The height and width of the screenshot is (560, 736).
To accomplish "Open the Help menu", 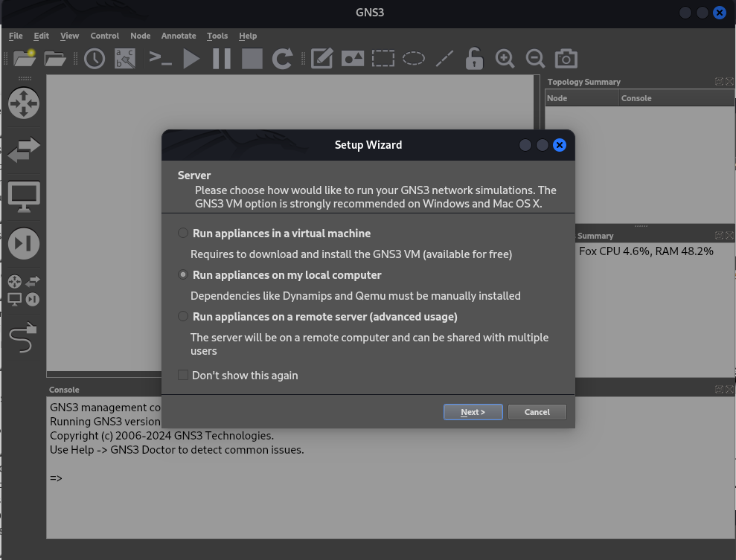I will [x=248, y=36].
